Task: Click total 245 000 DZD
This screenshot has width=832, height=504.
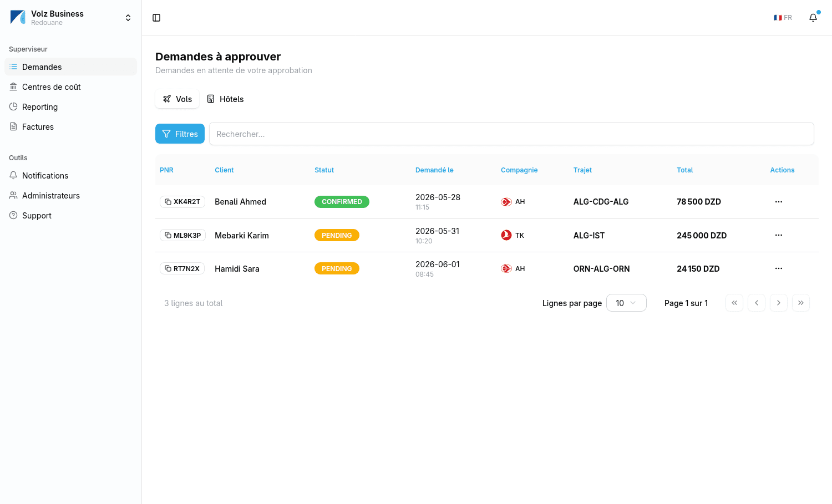Action: [702, 236]
